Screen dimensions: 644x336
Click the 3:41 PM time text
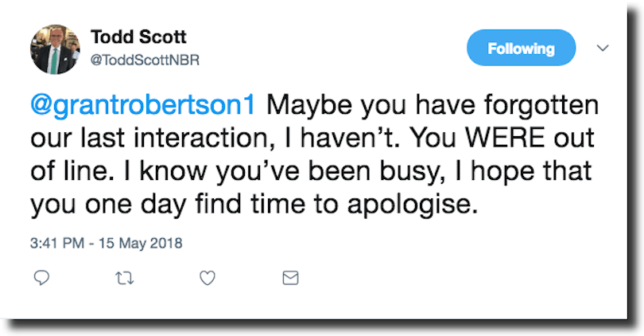57,242
